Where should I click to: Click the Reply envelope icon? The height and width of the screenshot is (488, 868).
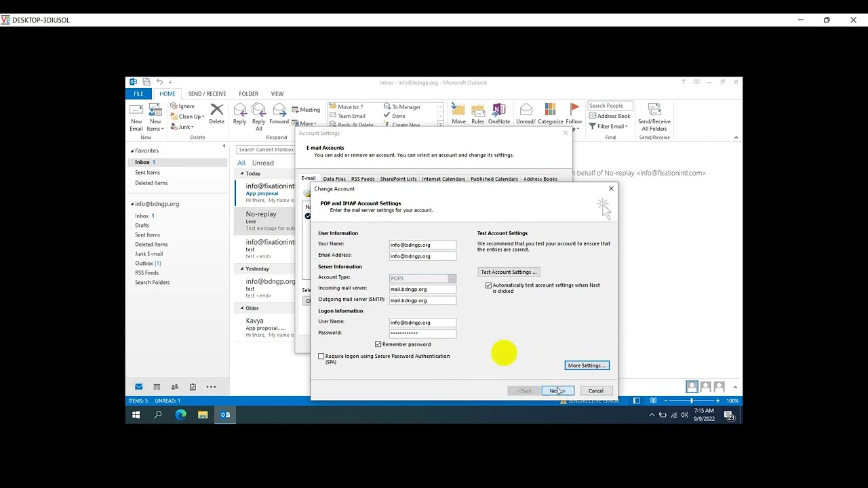239,110
